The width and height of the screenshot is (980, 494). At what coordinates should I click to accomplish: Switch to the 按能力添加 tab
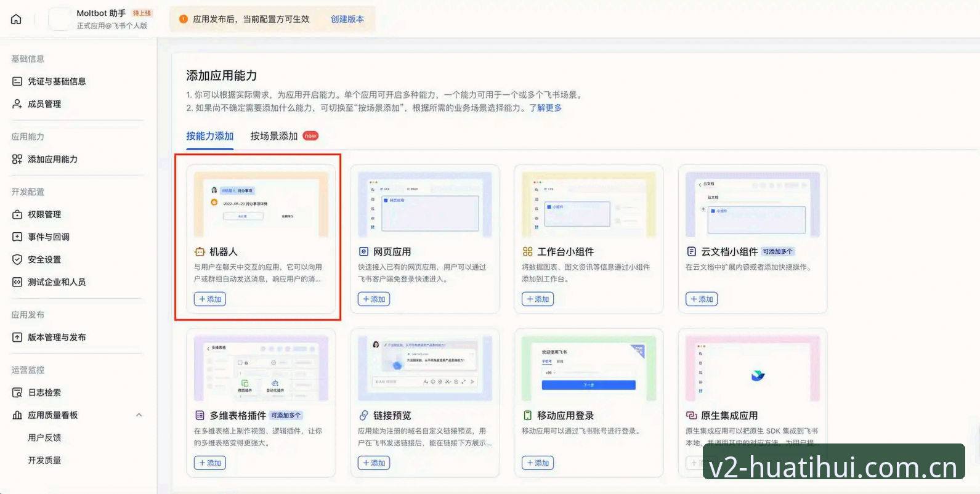pyautogui.click(x=210, y=136)
